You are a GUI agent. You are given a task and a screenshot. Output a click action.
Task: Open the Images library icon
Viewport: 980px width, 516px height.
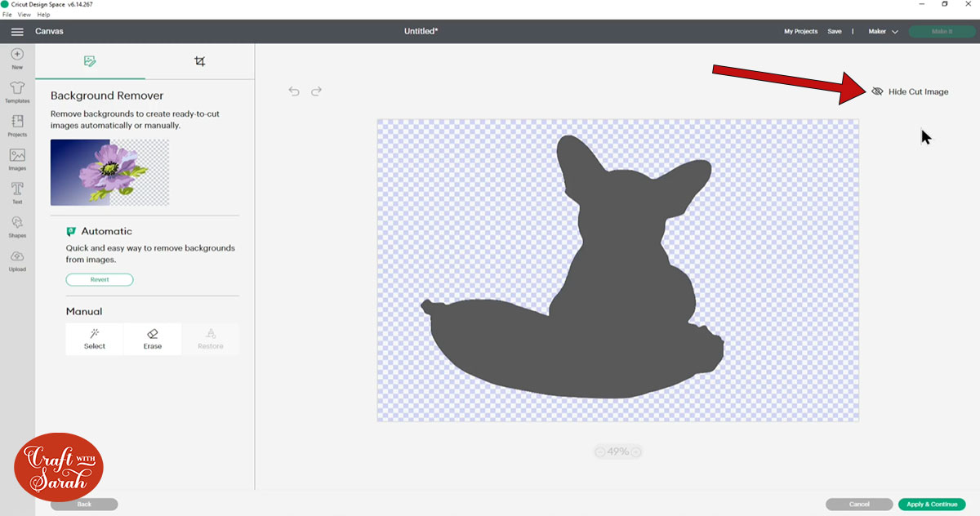click(x=17, y=157)
